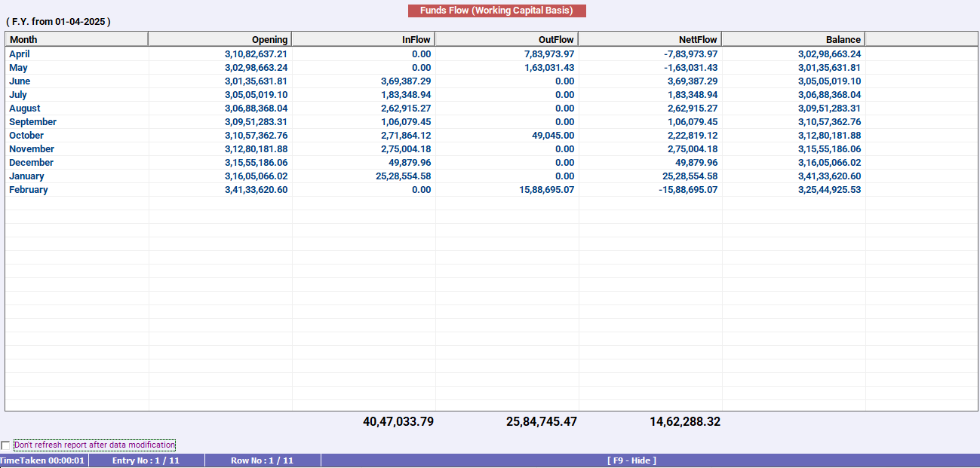Click February outflow value 15,88,695.07

pos(546,190)
